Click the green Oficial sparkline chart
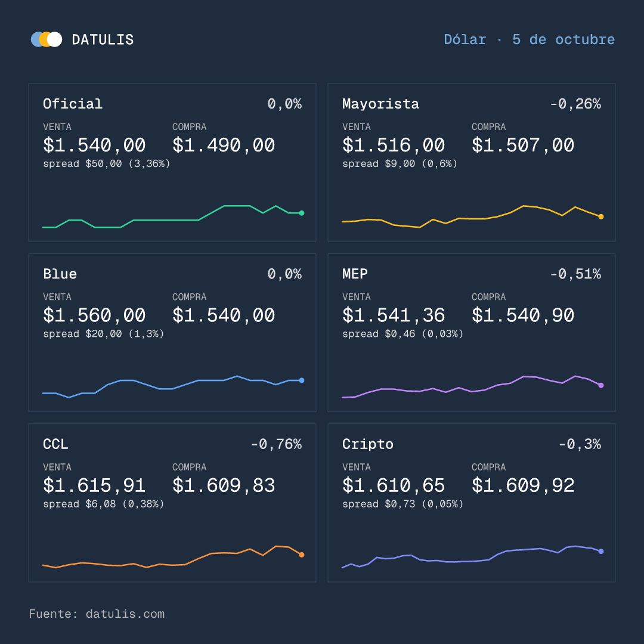The image size is (644, 644). [x=172, y=216]
